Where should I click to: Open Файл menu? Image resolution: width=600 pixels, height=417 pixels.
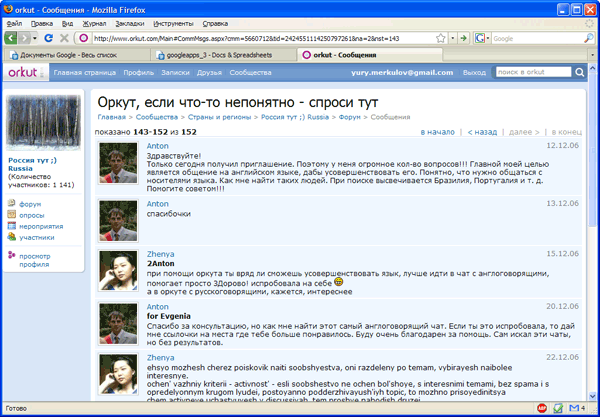[14, 24]
